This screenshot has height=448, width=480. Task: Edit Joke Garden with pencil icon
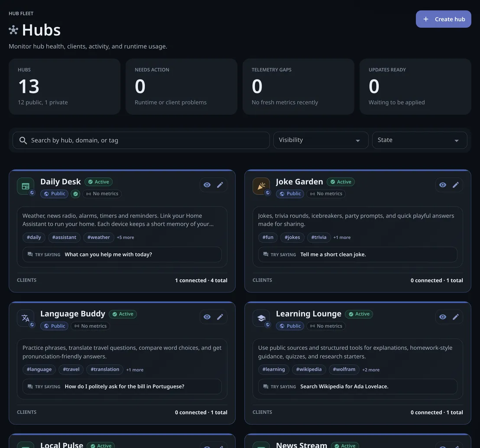coord(455,185)
